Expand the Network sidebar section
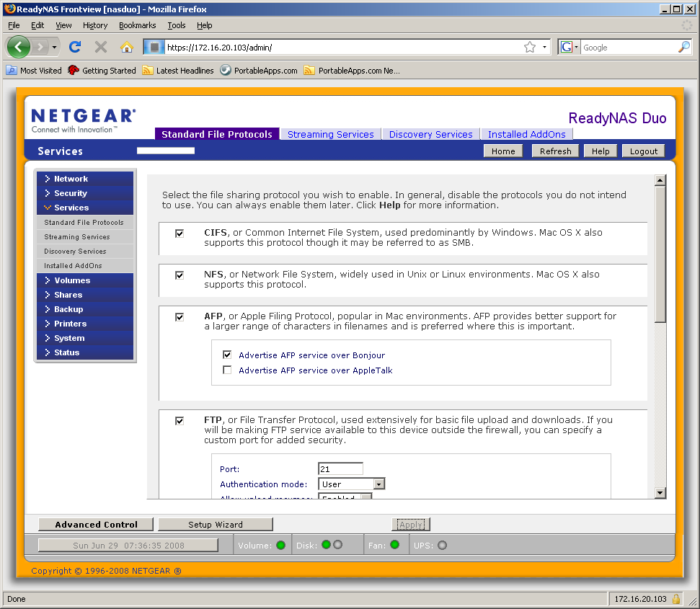The height and width of the screenshot is (609, 700). click(85, 179)
